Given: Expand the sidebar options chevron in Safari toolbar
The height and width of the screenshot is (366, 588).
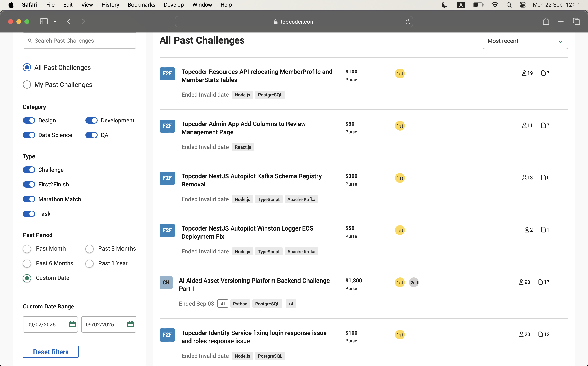Looking at the screenshot, I should point(55,22).
